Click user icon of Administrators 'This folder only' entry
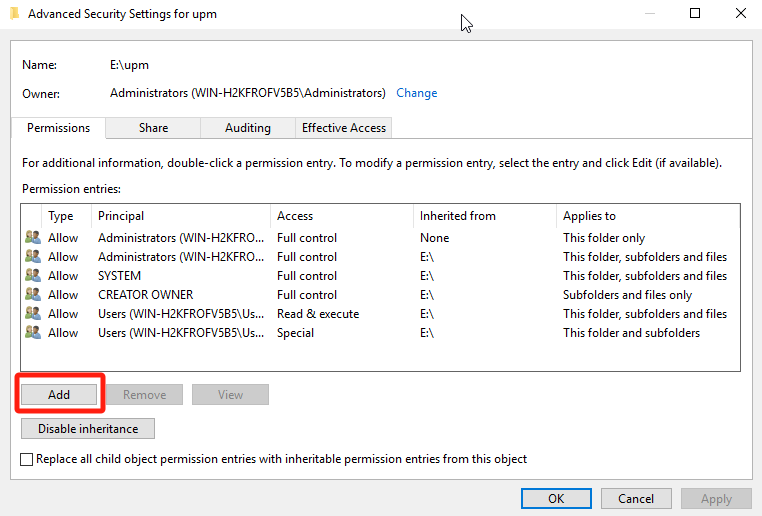This screenshot has height=516, width=762. [33, 238]
